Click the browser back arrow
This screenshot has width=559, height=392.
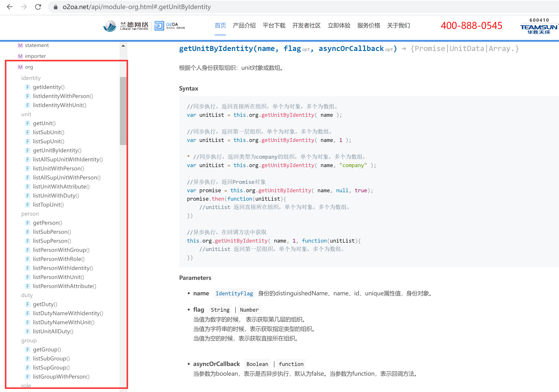click(10, 7)
